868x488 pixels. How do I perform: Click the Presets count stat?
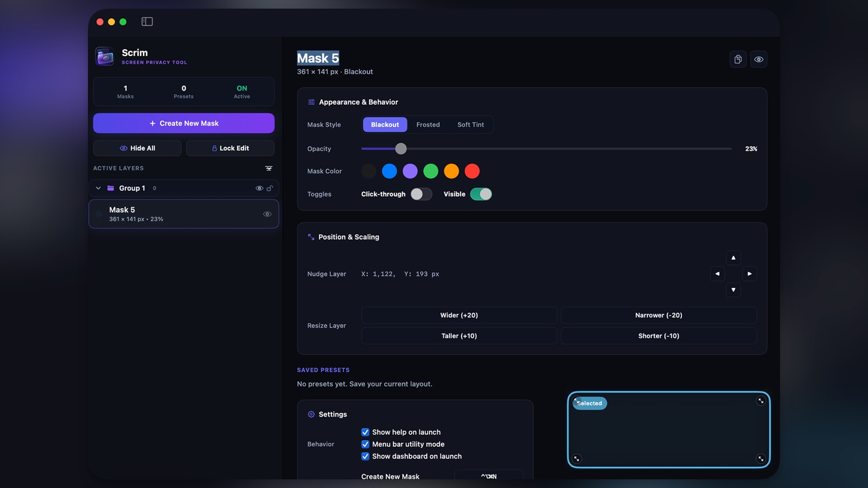click(x=183, y=92)
